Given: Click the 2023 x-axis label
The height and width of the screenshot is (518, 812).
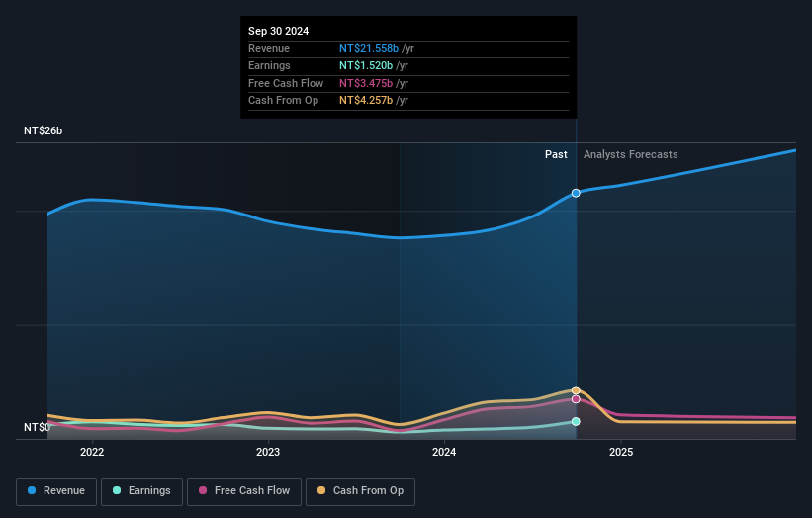Looking at the screenshot, I should tap(268, 453).
